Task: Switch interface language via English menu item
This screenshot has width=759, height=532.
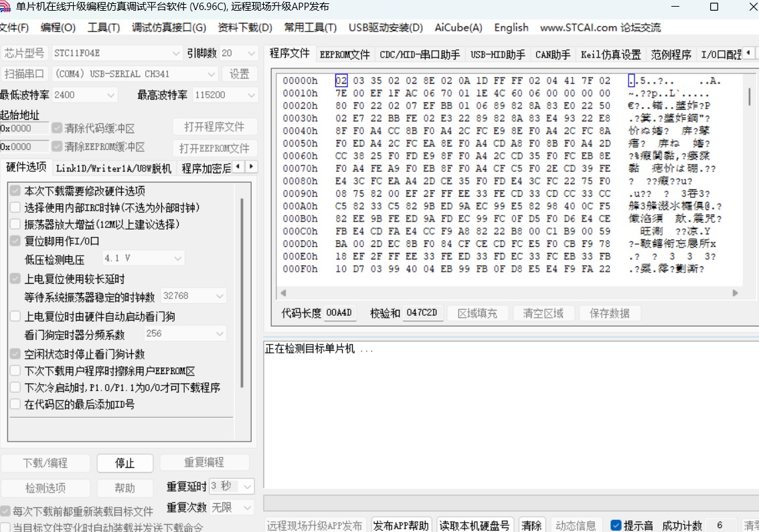Action: [511, 27]
